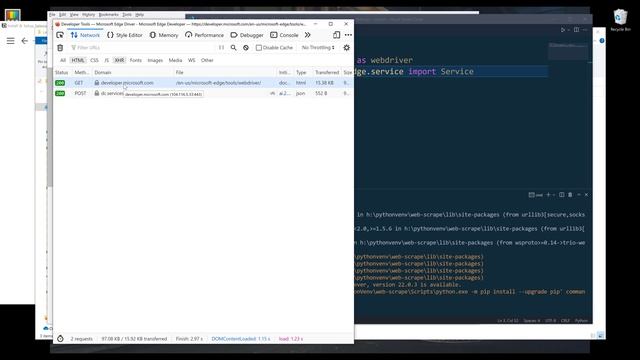Screen dimensions: 640x360
Task: Open Network settings gear
Action: coord(347,48)
